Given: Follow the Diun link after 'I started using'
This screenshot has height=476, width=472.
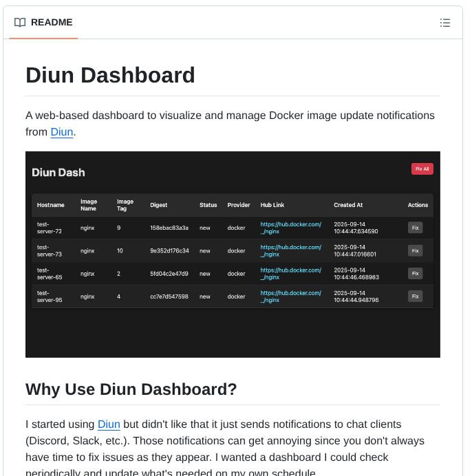Looking at the screenshot, I should 109,424.
